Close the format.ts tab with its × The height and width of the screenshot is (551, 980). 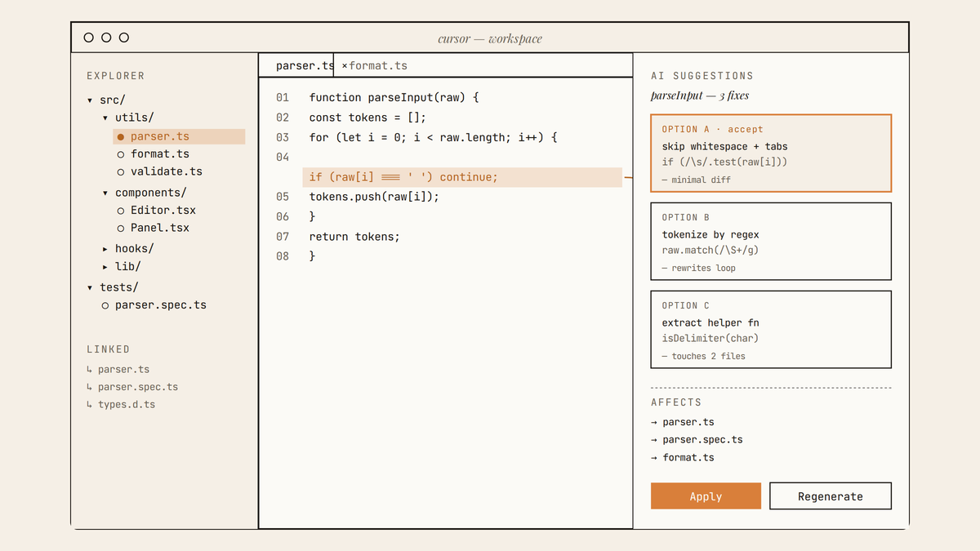pyautogui.click(x=344, y=65)
